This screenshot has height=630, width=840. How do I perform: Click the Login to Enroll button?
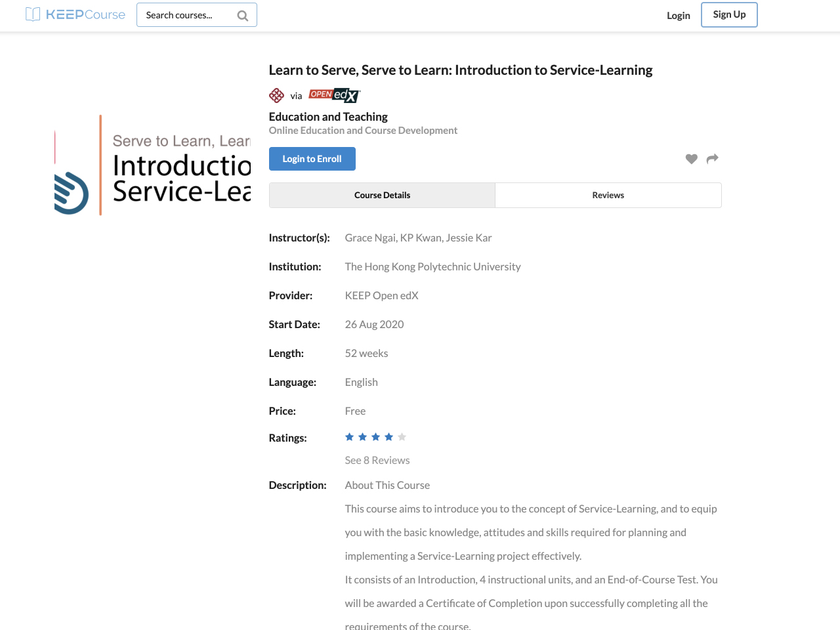tap(312, 159)
